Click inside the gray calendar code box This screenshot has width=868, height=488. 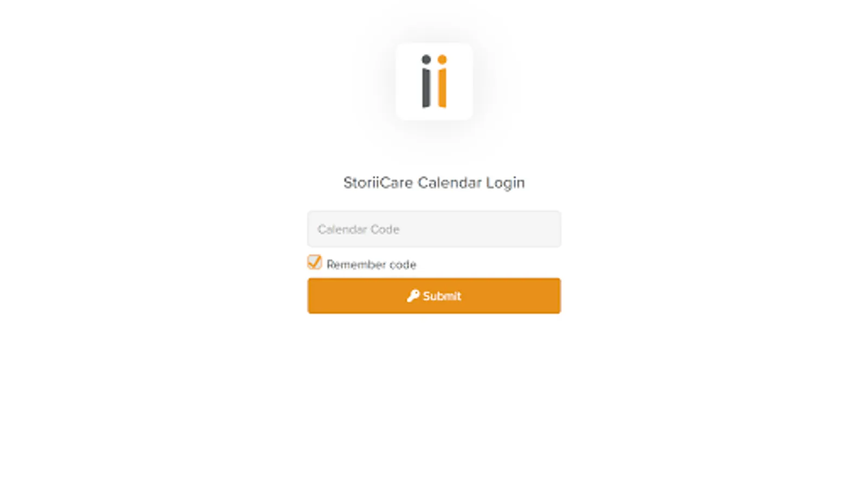[434, 229]
